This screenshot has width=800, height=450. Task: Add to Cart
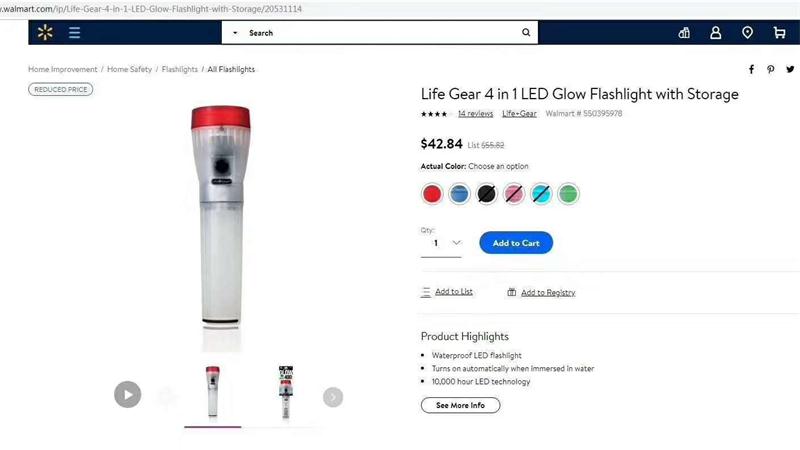(x=516, y=243)
